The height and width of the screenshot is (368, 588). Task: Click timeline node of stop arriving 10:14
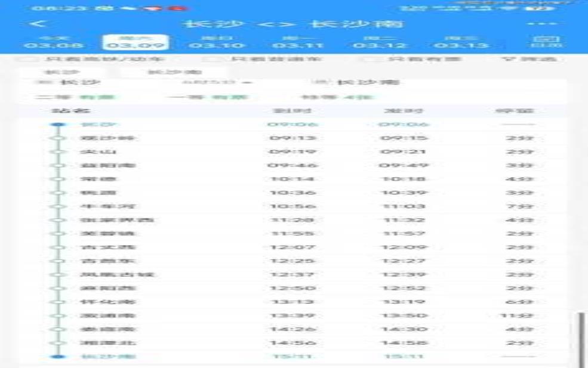[x=57, y=179]
